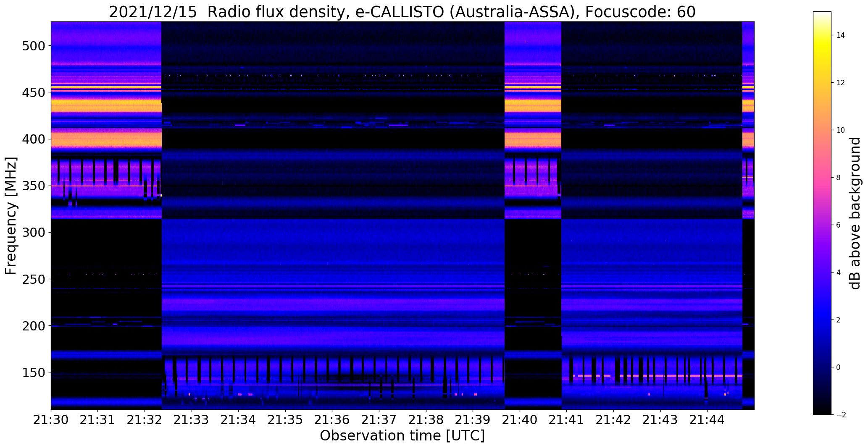Click the colorbar 4 tick label
This screenshot has height=448, width=868.
click(x=838, y=272)
